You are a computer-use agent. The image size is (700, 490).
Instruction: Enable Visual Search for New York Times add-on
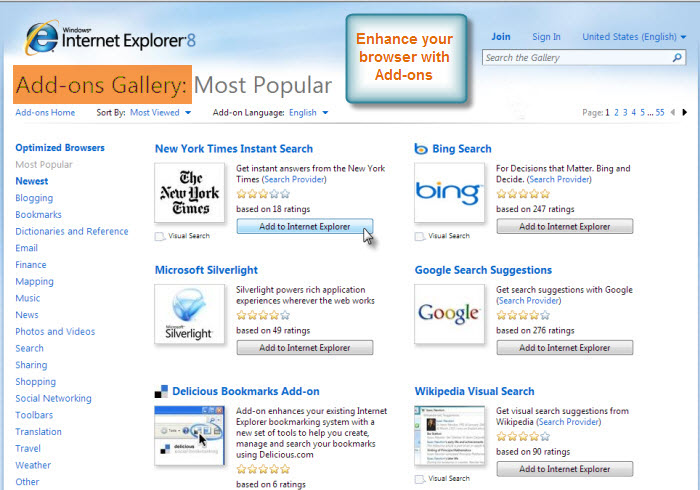[x=160, y=237]
